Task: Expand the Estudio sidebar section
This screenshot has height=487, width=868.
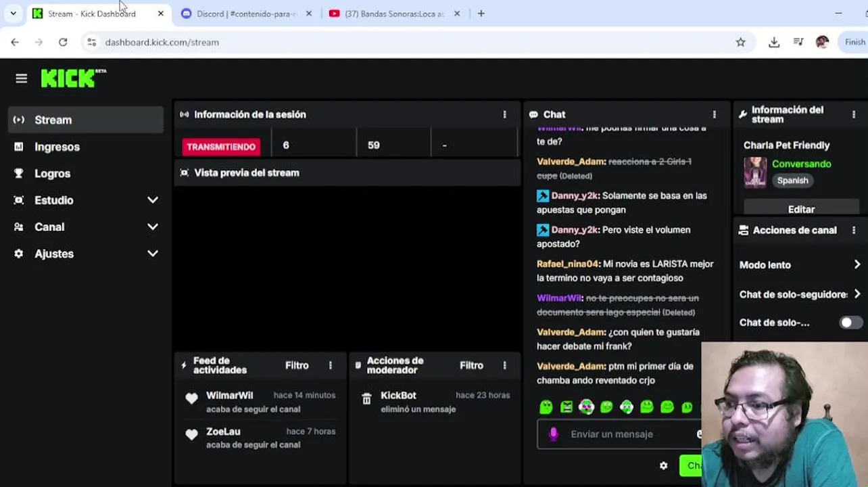Action: pyautogui.click(x=153, y=200)
